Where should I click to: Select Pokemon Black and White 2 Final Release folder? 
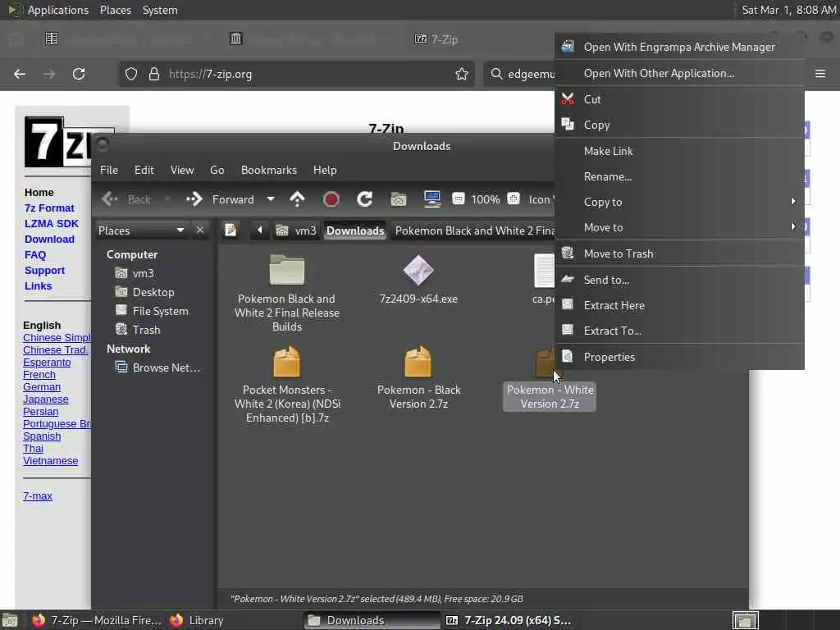(x=286, y=293)
